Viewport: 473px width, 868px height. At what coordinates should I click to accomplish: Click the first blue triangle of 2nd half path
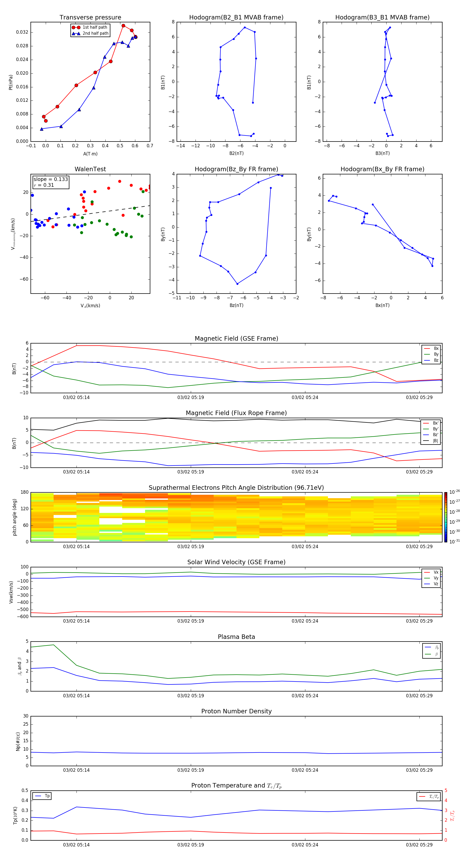(42, 129)
